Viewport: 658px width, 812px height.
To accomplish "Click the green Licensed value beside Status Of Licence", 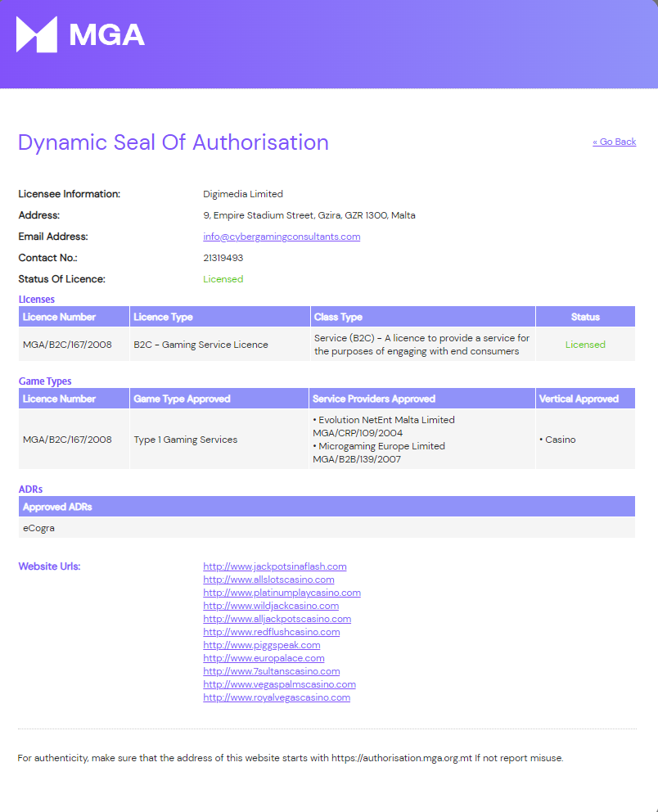I will (223, 279).
